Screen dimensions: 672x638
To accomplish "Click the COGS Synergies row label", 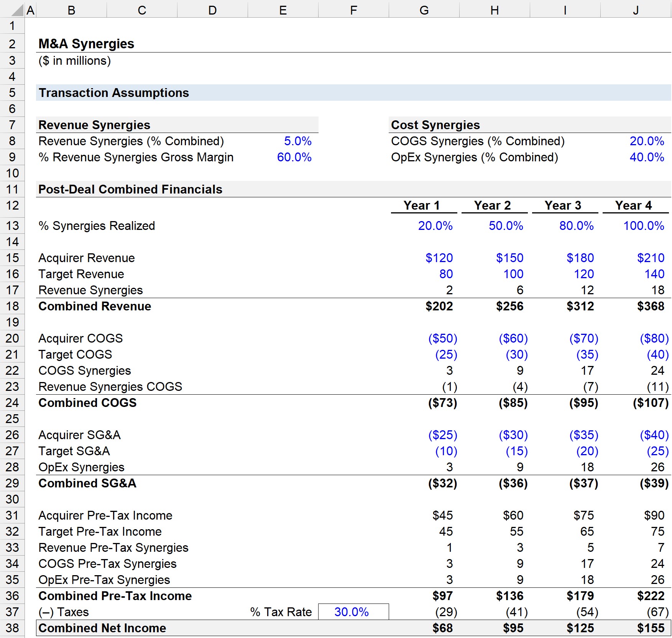I will click(85, 371).
